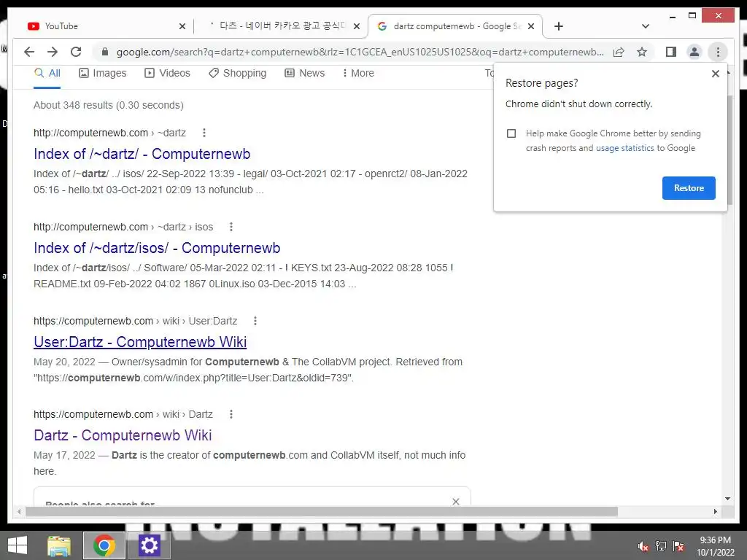Click scroll right arrow
Screen dimensions: 747x560
(x=716, y=511)
